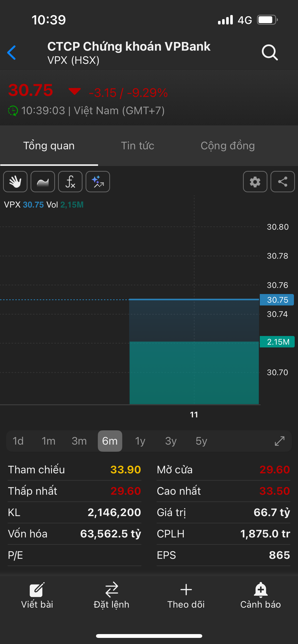The width and height of the screenshot is (298, 644).
Task: Select the 5y time range
Action: click(x=201, y=441)
